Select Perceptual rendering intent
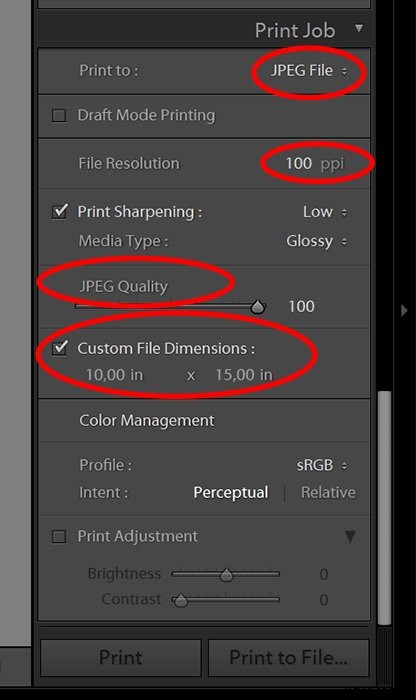 (x=231, y=492)
